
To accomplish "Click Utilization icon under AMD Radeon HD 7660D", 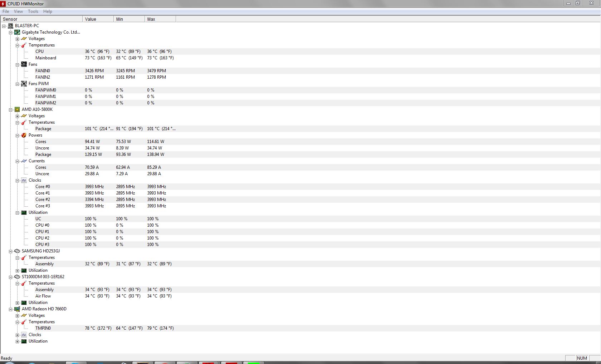I will 24,341.
